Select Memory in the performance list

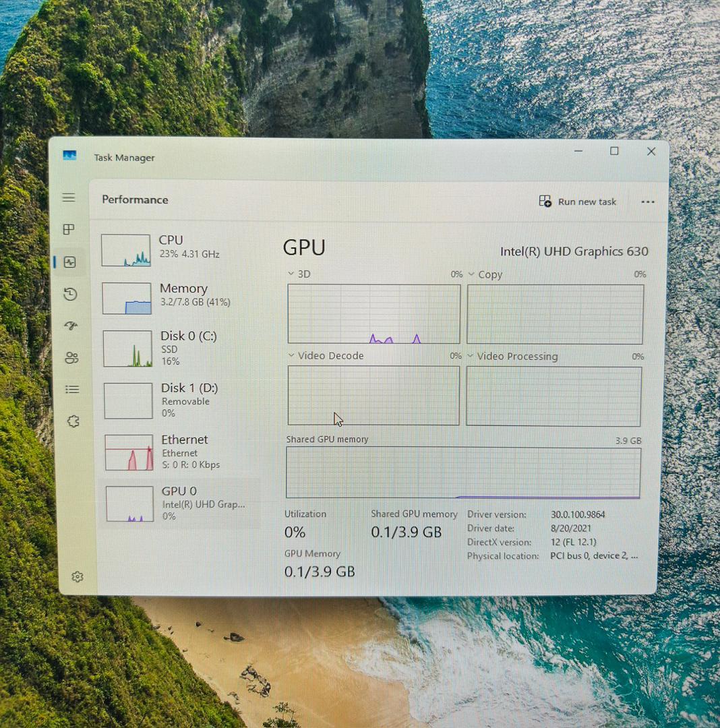(x=179, y=298)
